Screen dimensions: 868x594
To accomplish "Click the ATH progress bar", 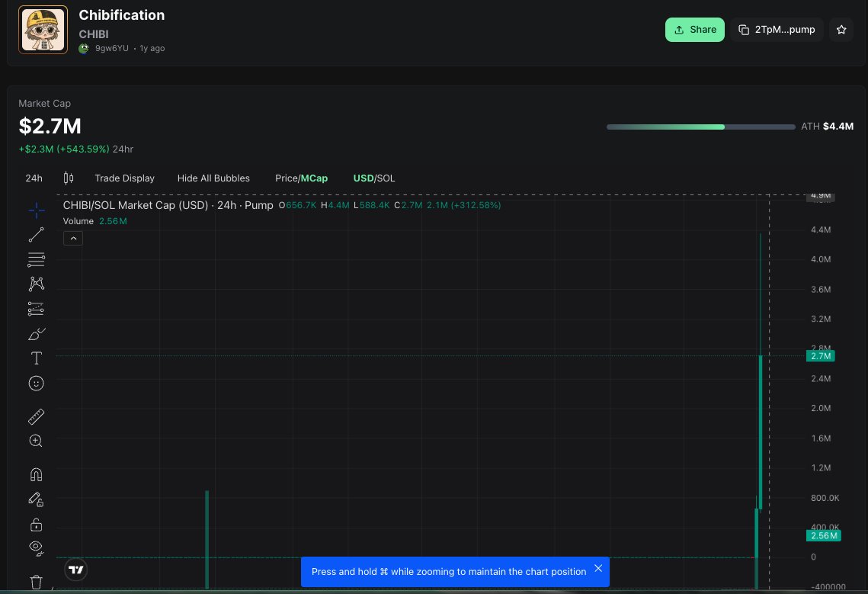I will click(x=701, y=127).
